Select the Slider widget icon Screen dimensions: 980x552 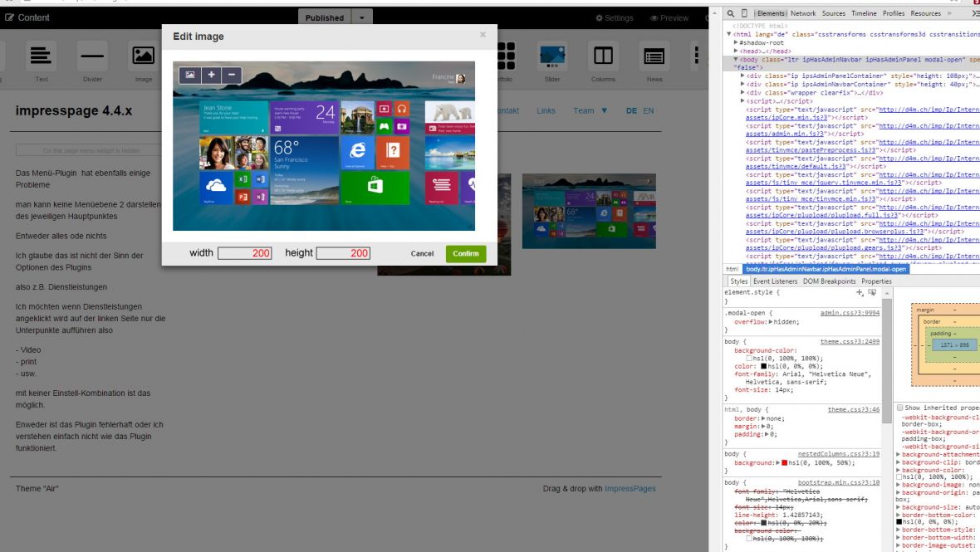(551, 55)
